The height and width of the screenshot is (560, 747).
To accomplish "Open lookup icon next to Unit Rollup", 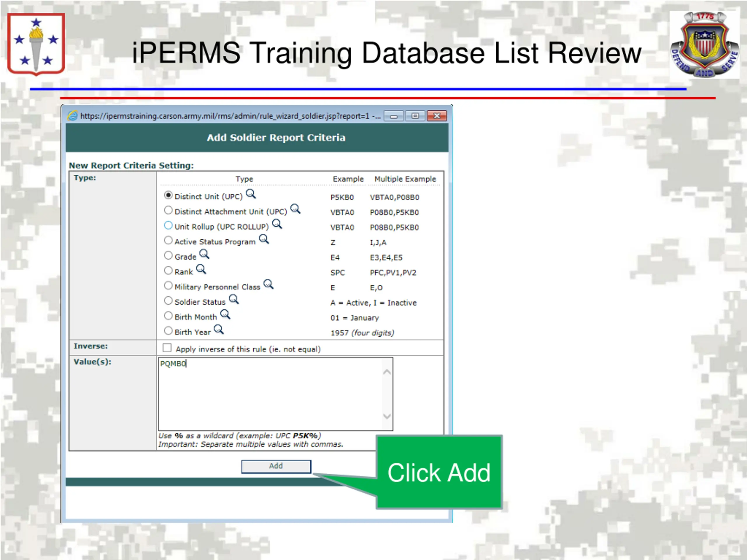I will coord(277,224).
